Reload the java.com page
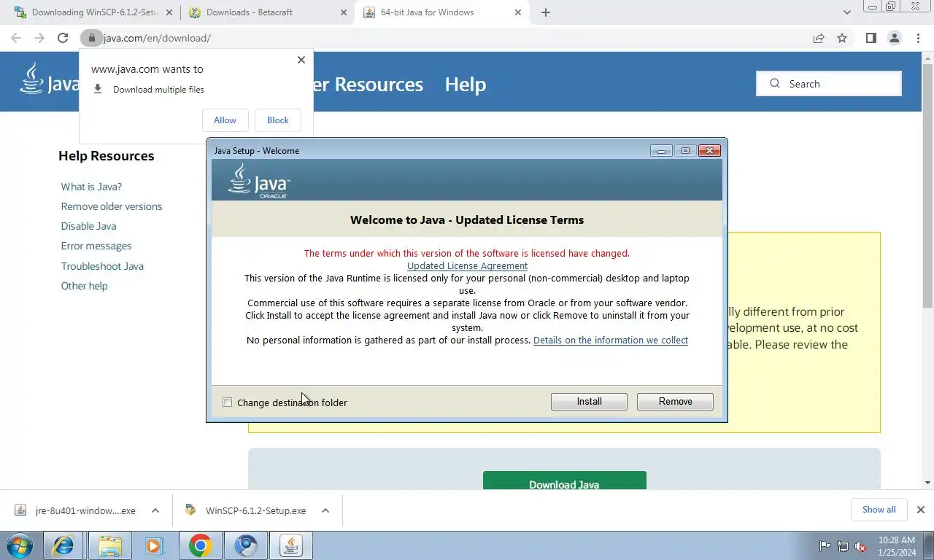The width and height of the screenshot is (934, 560). click(63, 38)
